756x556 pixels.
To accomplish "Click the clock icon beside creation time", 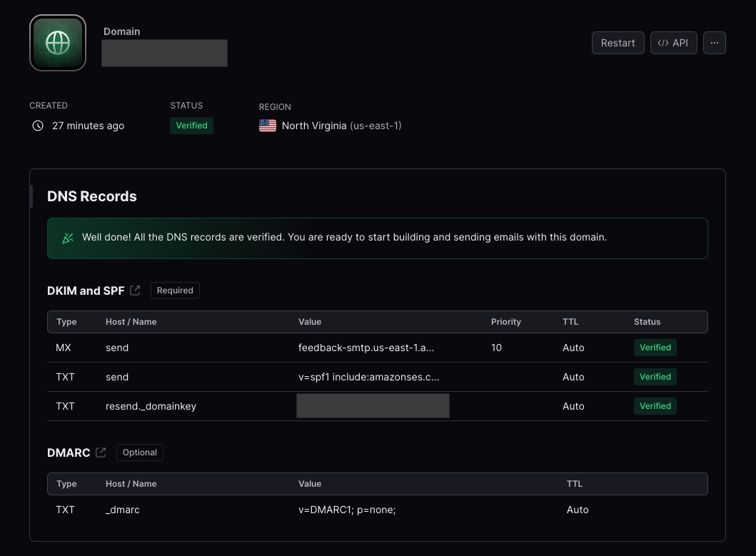I will tap(38, 126).
